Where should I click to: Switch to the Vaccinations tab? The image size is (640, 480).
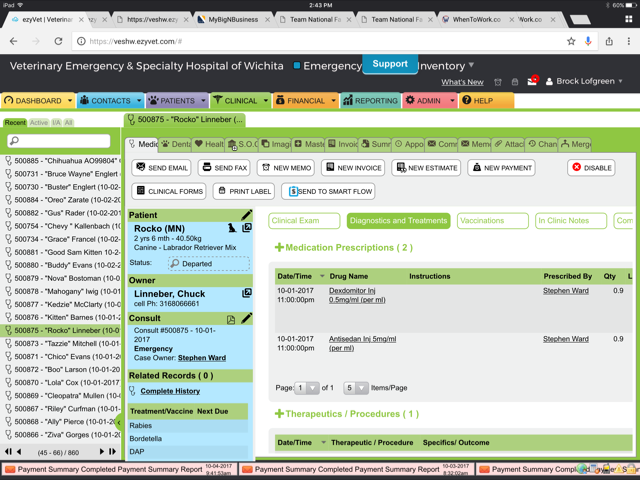click(492, 220)
